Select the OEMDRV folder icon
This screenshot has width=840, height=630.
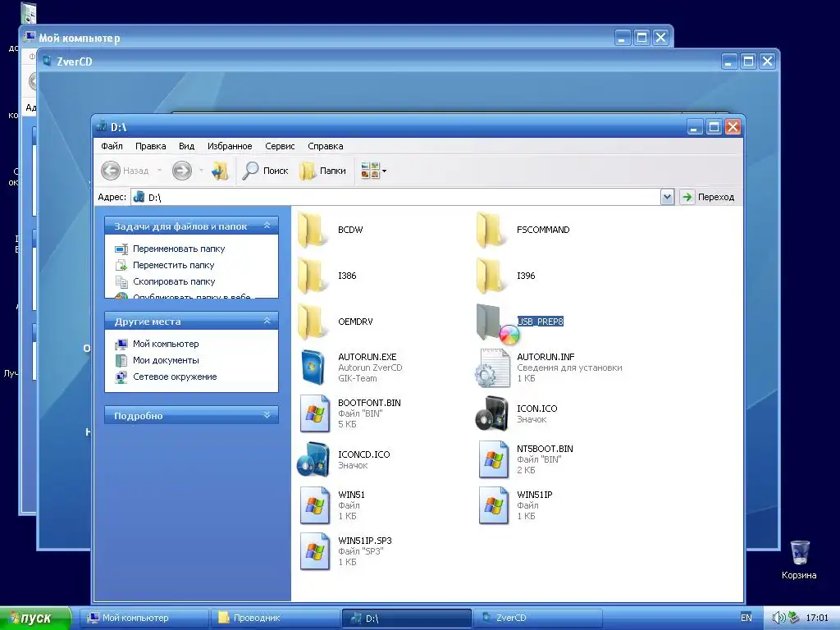click(x=313, y=322)
